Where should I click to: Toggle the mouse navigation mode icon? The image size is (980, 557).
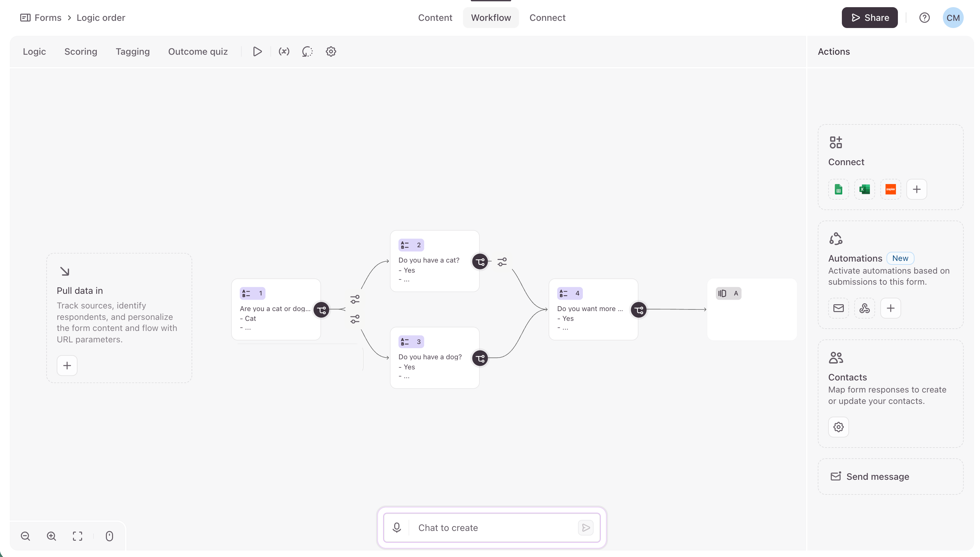tap(109, 536)
